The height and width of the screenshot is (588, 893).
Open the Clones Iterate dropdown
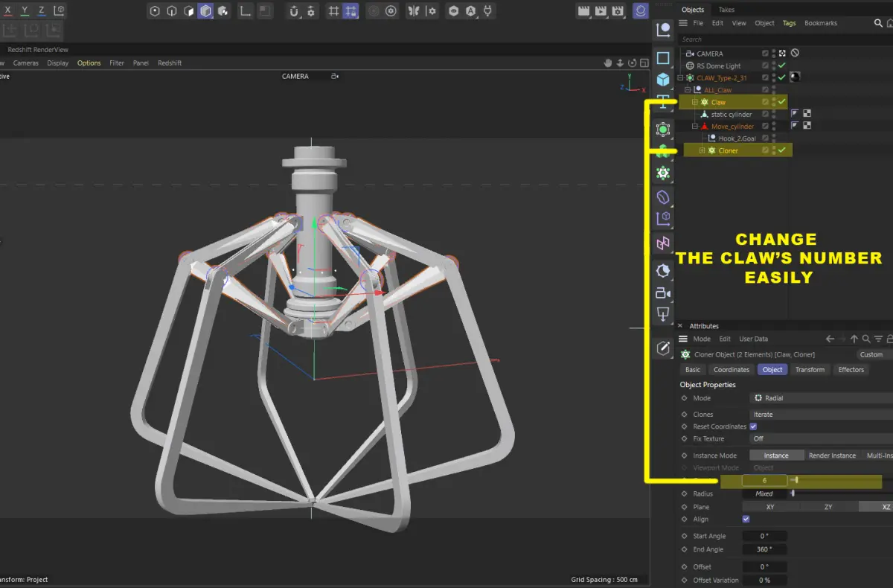[821, 414]
